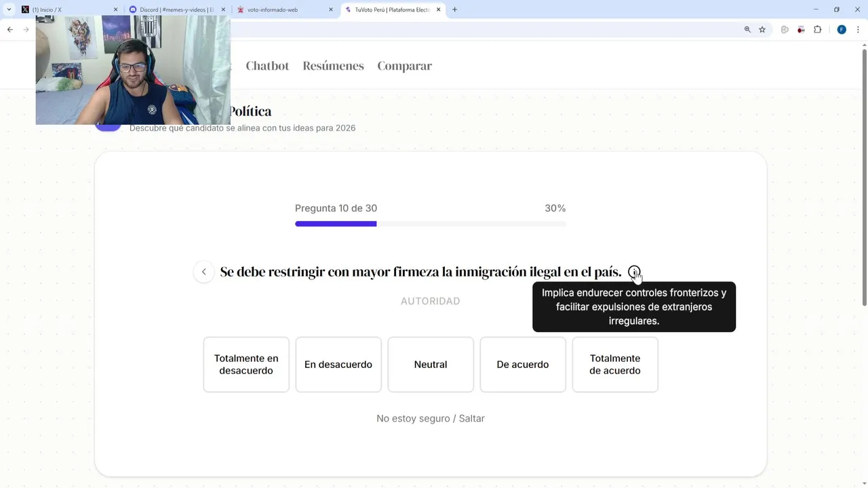Click the info icon beside the question
The width and height of the screenshot is (868, 488).
tap(633, 272)
